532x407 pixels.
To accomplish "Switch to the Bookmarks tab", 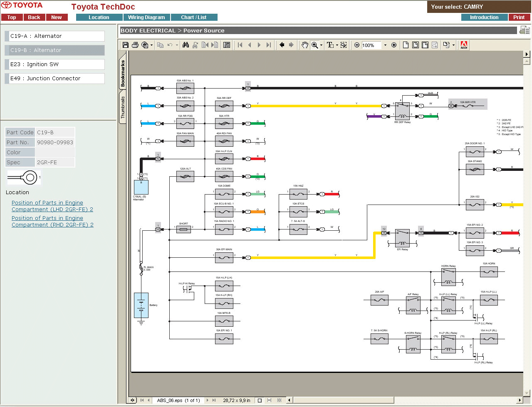I will [x=123, y=73].
